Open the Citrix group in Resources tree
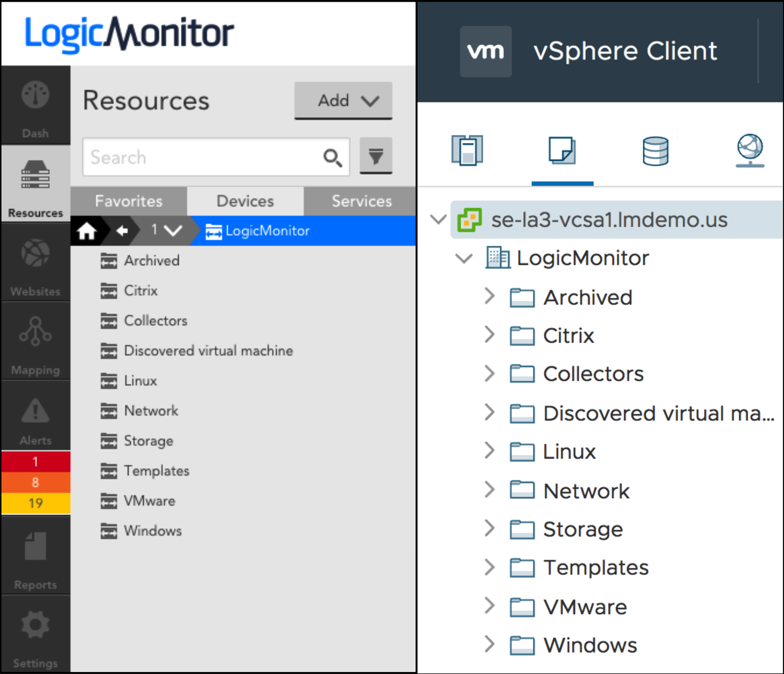The height and width of the screenshot is (674, 784). (x=129, y=291)
